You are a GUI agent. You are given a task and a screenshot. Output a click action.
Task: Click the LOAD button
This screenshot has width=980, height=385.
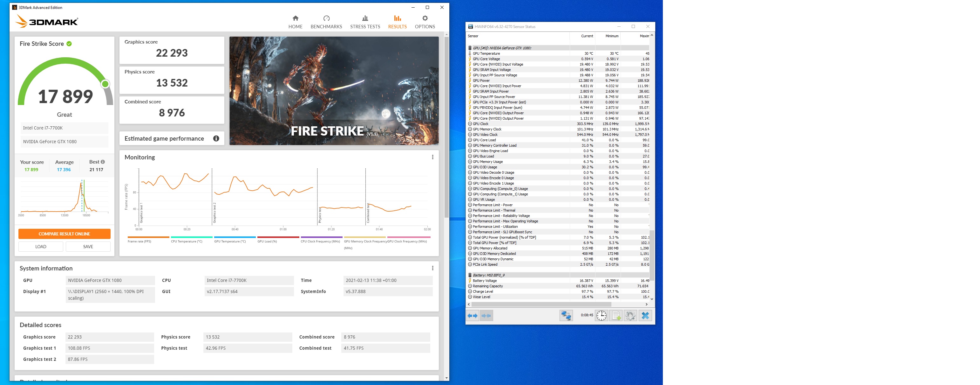click(x=41, y=247)
